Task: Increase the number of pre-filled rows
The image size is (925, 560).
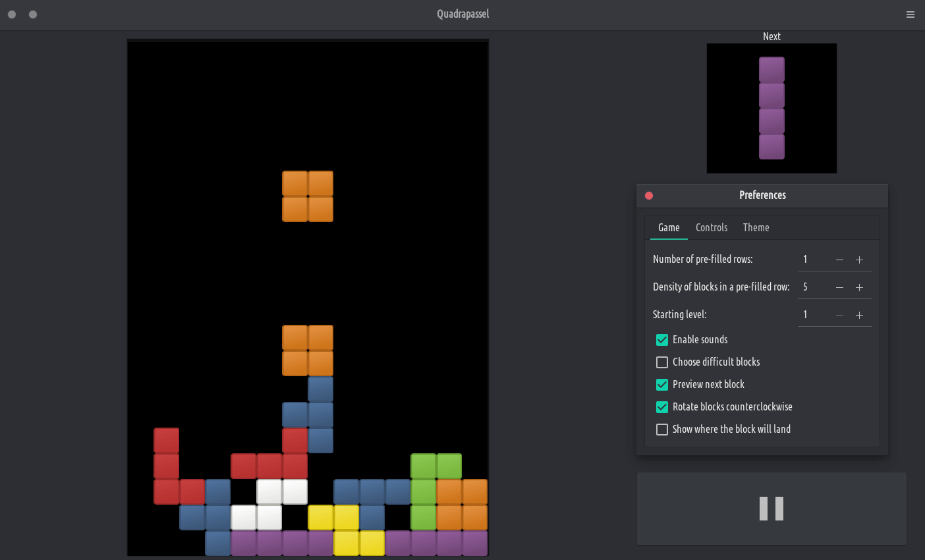Action: [x=859, y=260]
